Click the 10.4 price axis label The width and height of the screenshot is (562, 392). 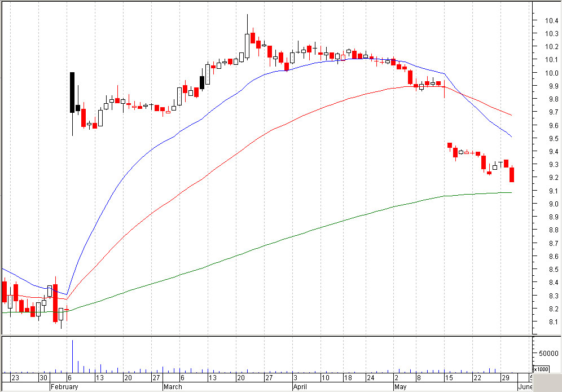click(x=552, y=21)
